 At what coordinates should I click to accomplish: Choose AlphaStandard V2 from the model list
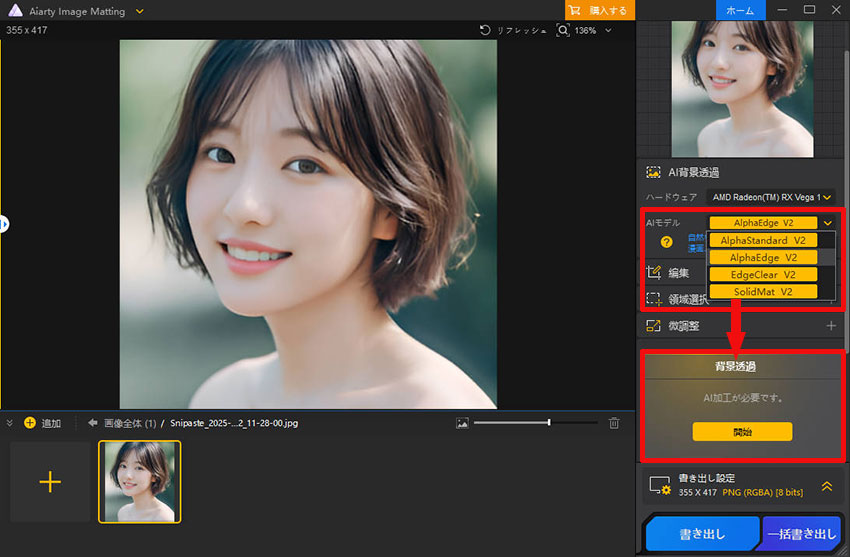(x=763, y=240)
